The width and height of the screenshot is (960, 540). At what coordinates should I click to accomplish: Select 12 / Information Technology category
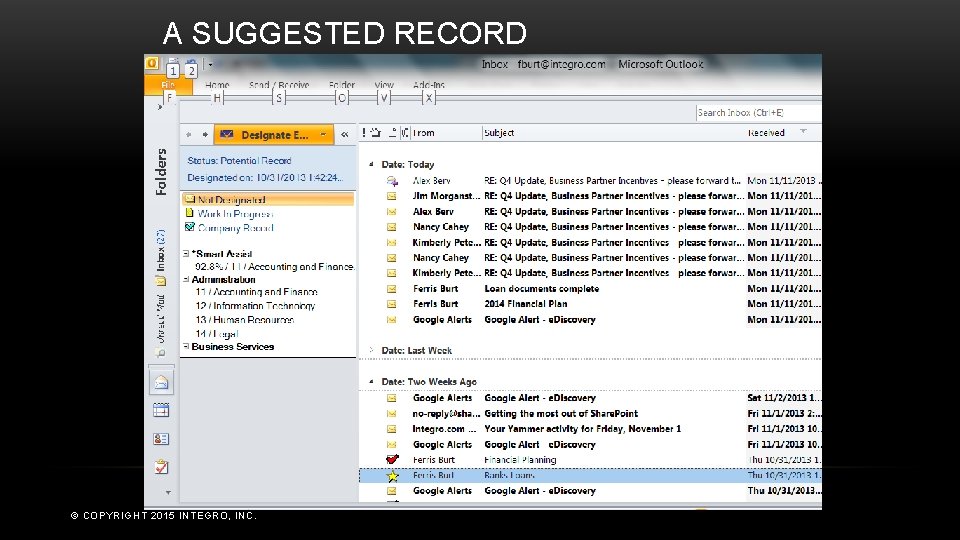click(x=255, y=306)
